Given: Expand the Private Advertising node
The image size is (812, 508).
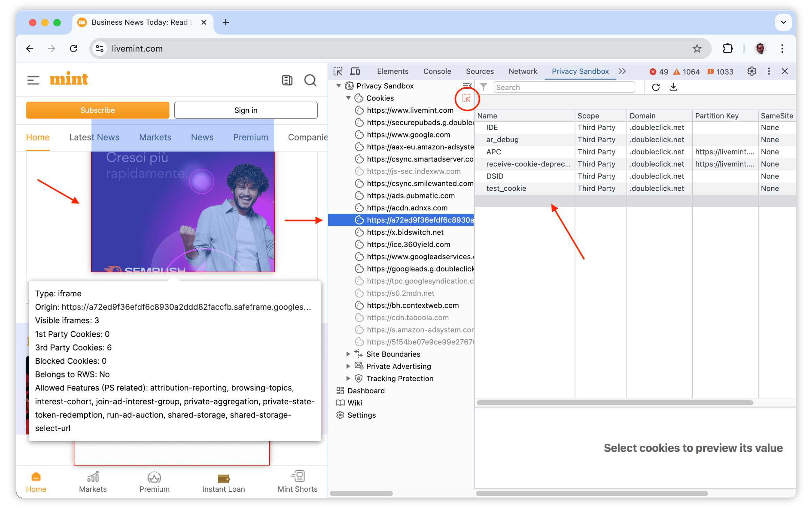Looking at the screenshot, I should pyautogui.click(x=348, y=366).
